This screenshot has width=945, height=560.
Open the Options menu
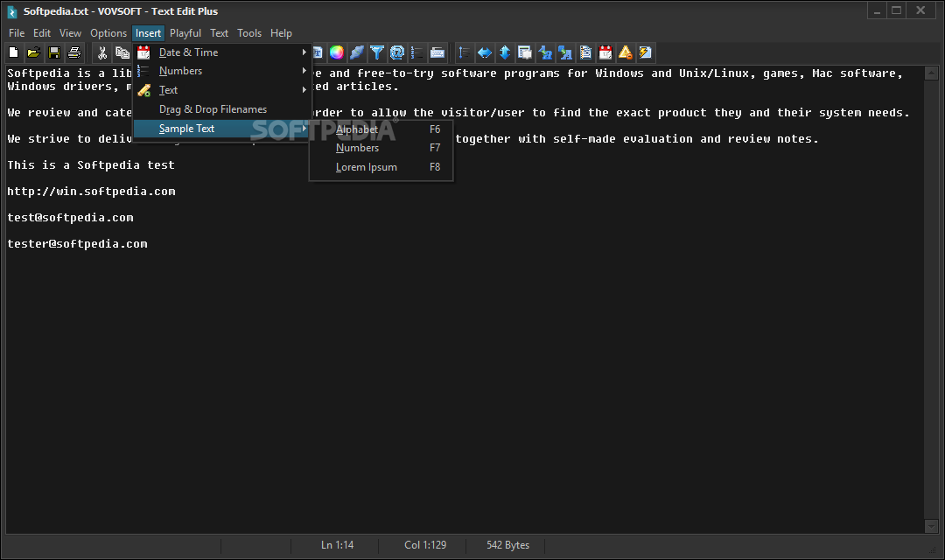click(108, 33)
